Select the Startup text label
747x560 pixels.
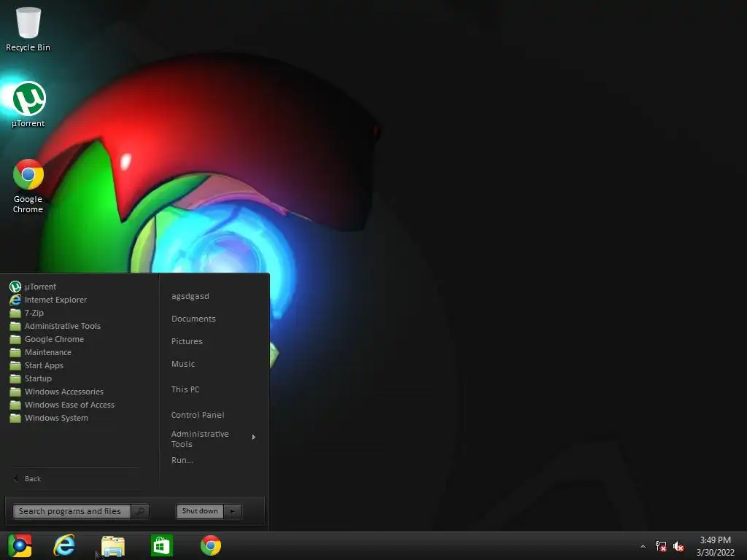pyautogui.click(x=38, y=378)
